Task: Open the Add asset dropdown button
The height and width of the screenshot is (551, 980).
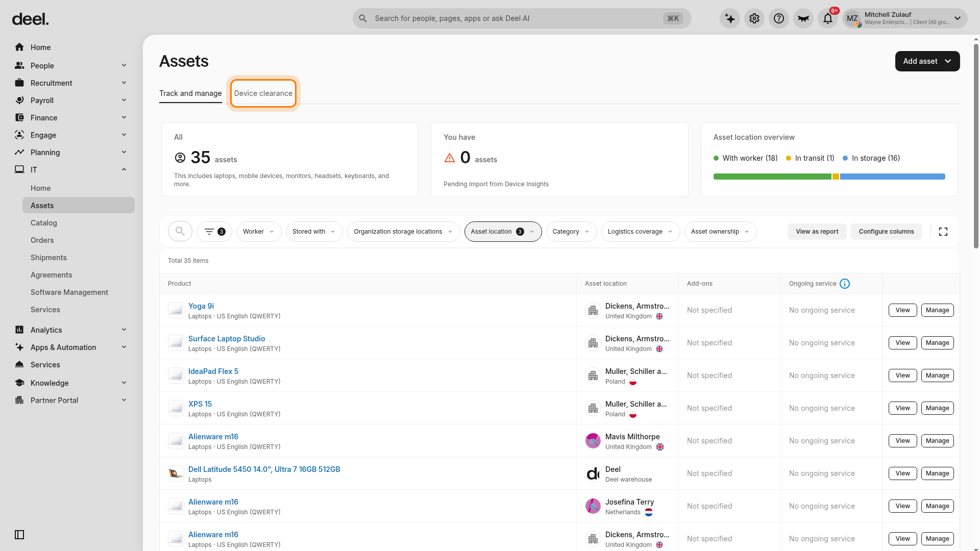Action: (x=927, y=61)
